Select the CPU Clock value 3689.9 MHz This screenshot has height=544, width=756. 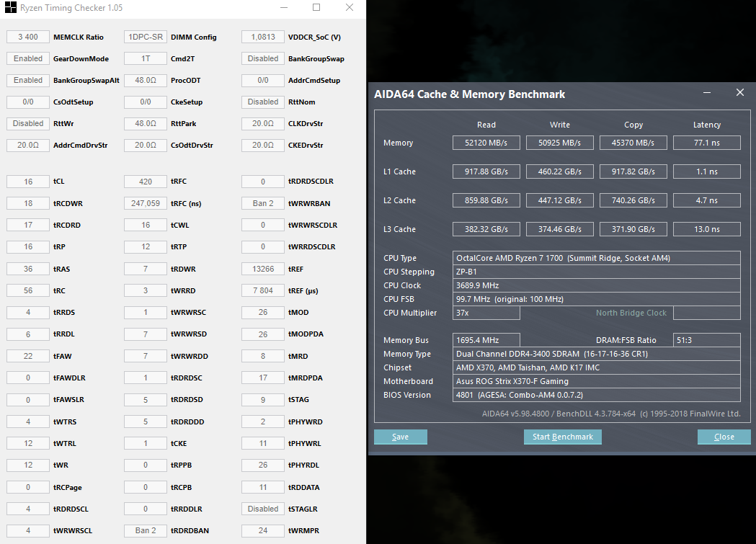(x=597, y=285)
